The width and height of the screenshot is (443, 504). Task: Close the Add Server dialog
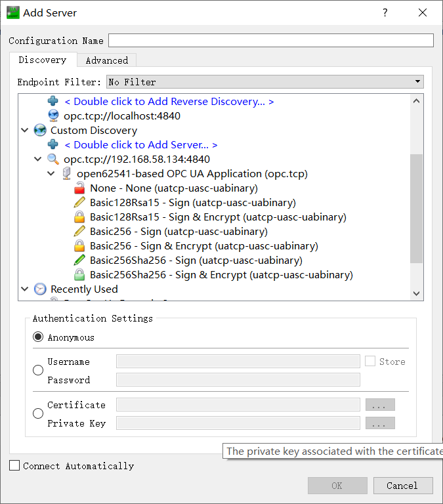(423, 12)
